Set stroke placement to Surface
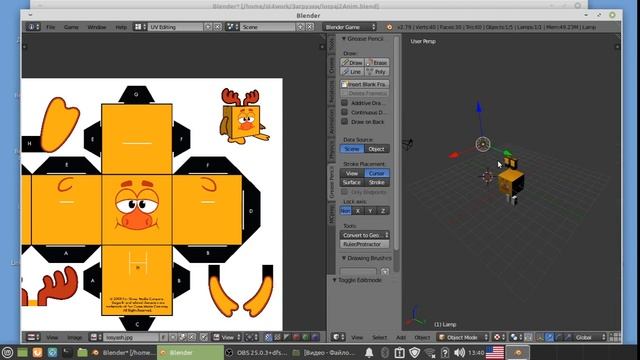 pyautogui.click(x=352, y=182)
